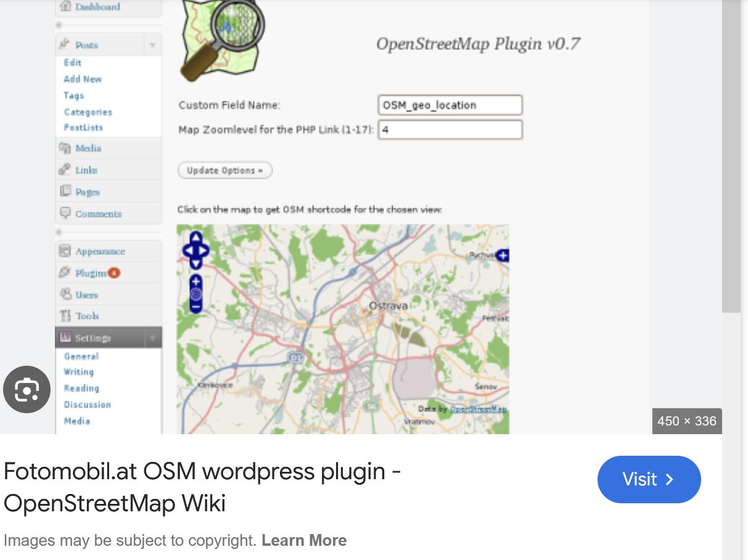This screenshot has height=560, width=748.
Task: Click the Pages icon
Action: 65,191
